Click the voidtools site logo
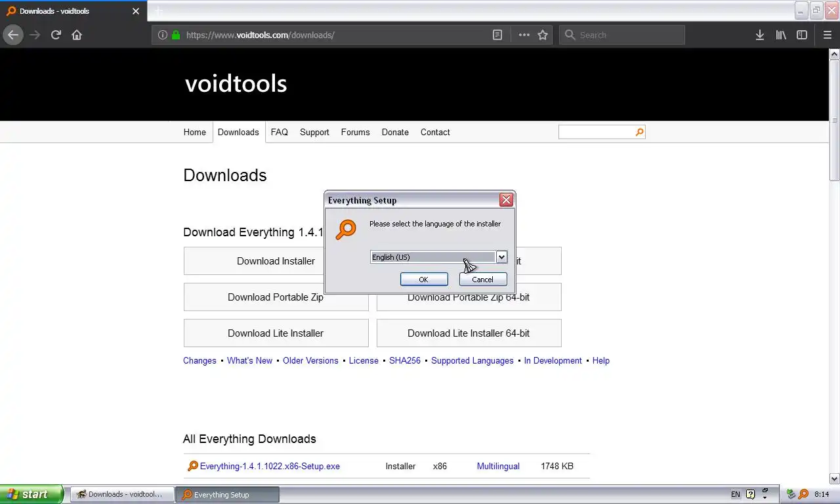This screenshot has width=840, height=504. pyautogui.click(x=236, y=83)
